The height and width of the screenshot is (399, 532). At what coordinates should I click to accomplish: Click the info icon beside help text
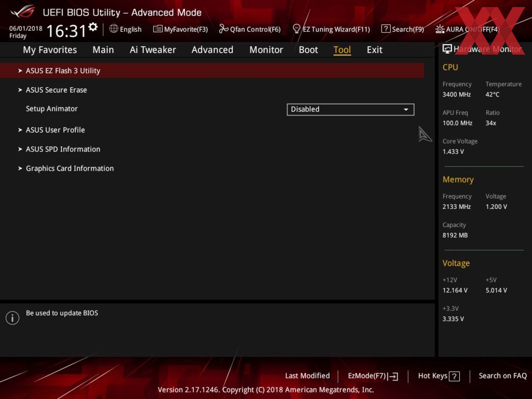click(13, 318)
